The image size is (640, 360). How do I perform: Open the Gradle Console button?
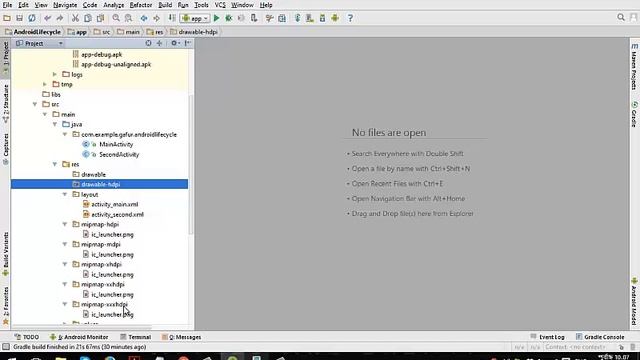point(600,337)
